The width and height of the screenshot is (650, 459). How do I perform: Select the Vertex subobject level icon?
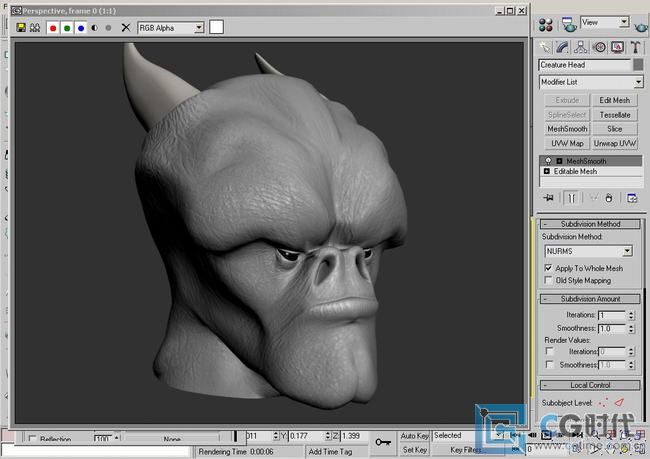coord(604,402)
